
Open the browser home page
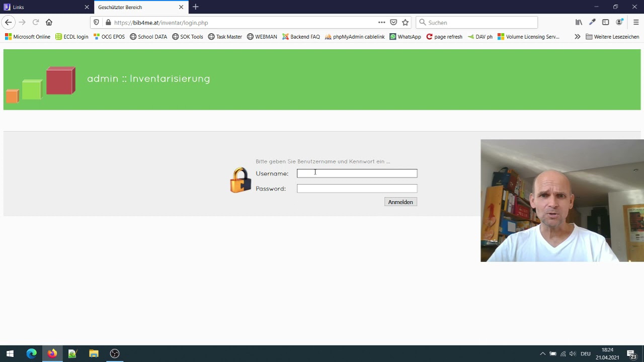click(49, 22)
